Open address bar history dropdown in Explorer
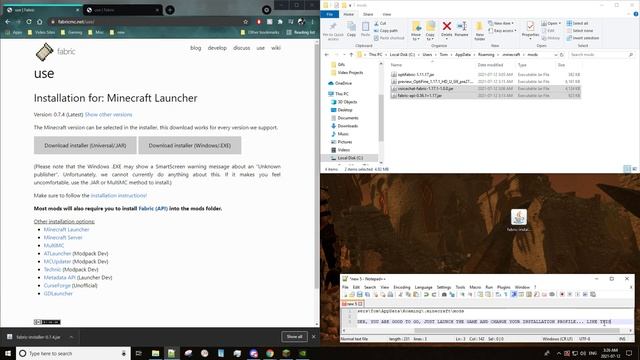This screenshot has width=640, height=360. tap(556, 55)
